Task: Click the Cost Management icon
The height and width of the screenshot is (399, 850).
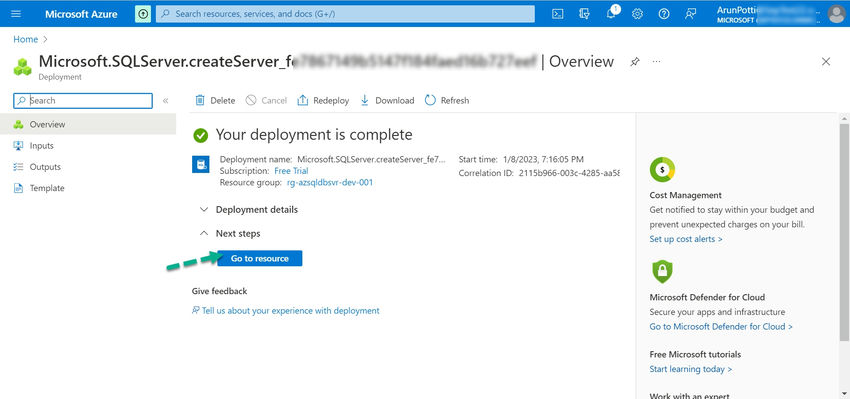Action: pos(662,170)
